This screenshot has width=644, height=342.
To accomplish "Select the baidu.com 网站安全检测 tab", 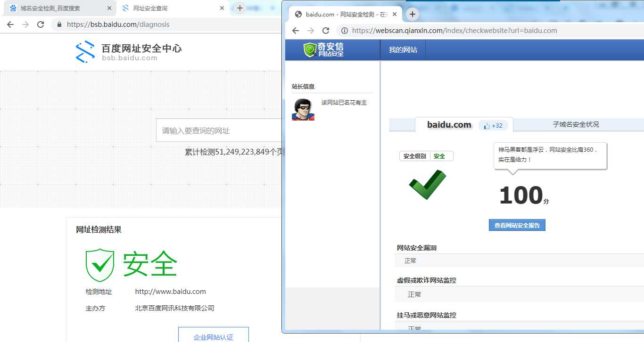I will 344,14.
